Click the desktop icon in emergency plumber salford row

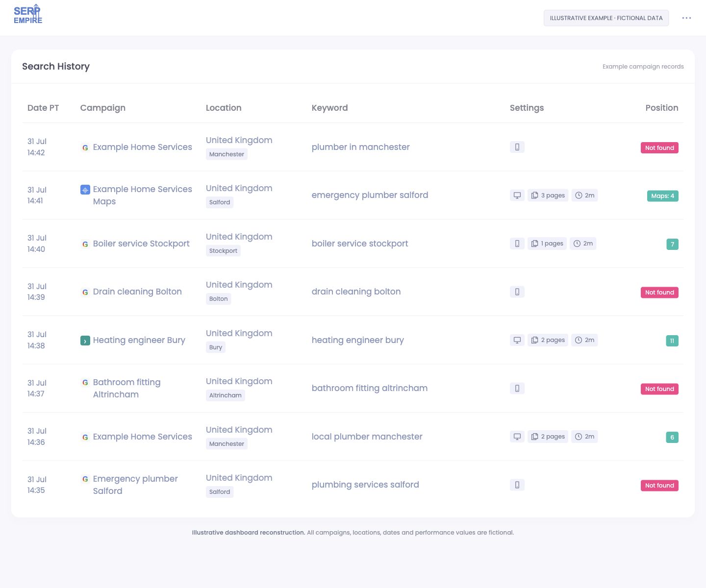(x=517, y=195)
